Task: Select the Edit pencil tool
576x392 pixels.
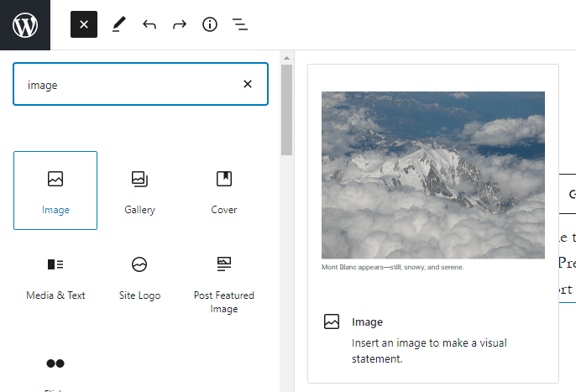Action: pyautogui.click(x=118, y=25)
